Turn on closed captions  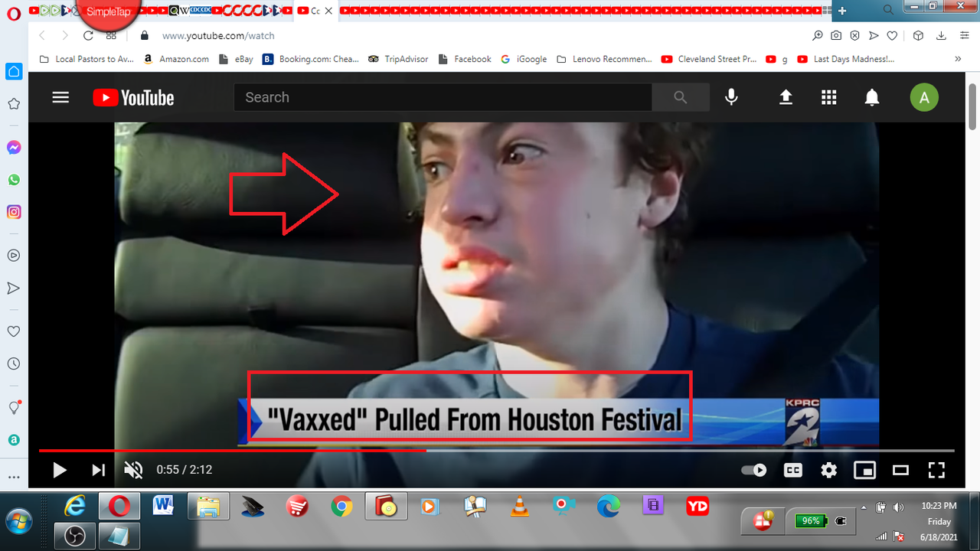click(x=793, y=470)
